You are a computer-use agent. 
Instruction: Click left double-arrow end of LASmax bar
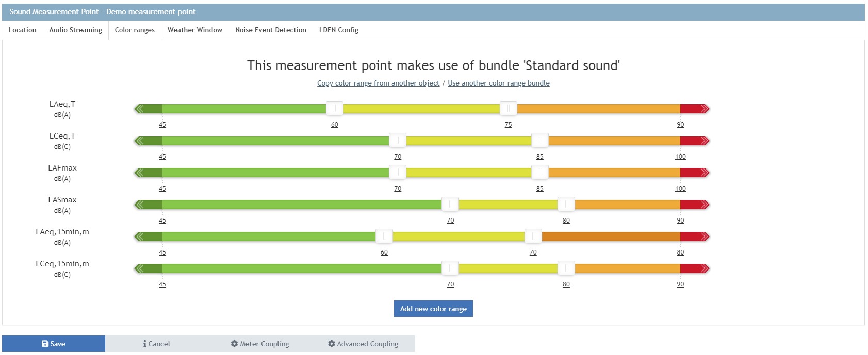click(x=139, y=205)
